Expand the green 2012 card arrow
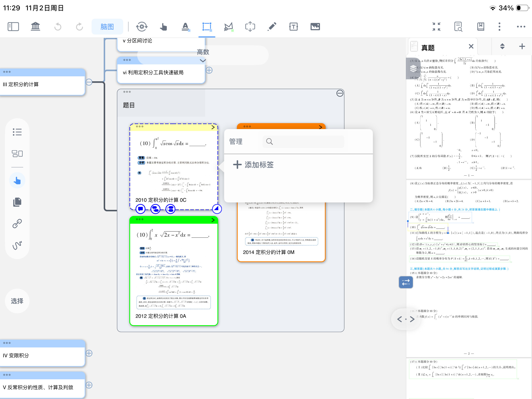532x399 pixels. pos(213,220)
